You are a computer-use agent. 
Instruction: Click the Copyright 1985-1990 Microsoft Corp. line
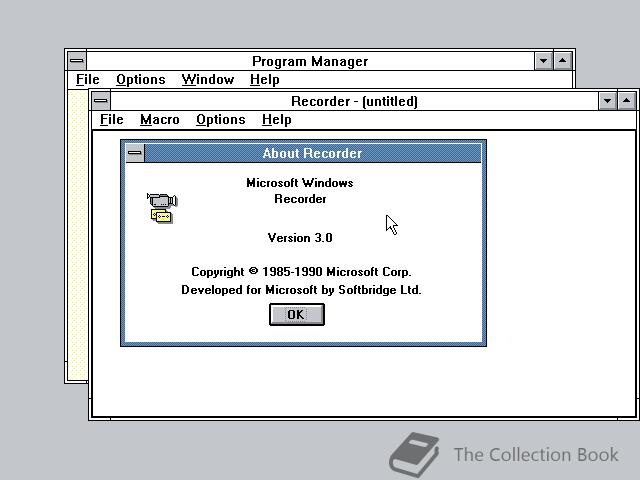click(x=301, y=272)
